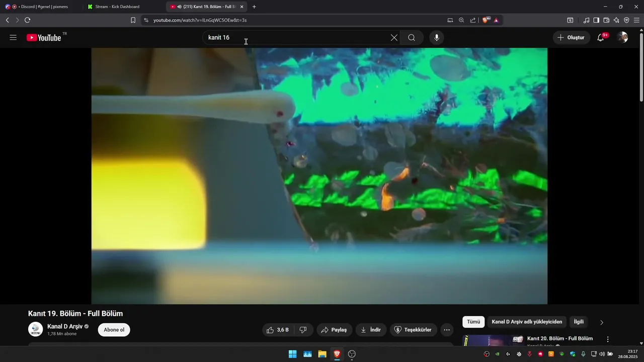Open Brave Shields lion icon

[486, 20]
